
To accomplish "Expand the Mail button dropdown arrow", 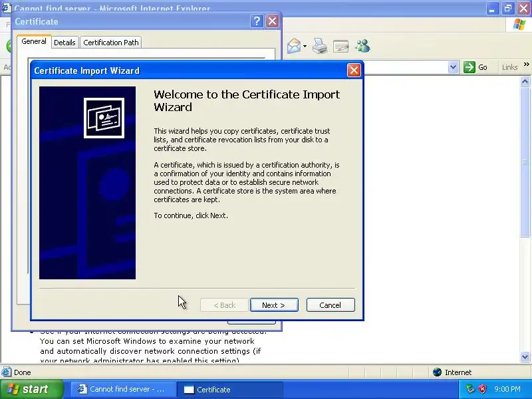I will 305,46.
